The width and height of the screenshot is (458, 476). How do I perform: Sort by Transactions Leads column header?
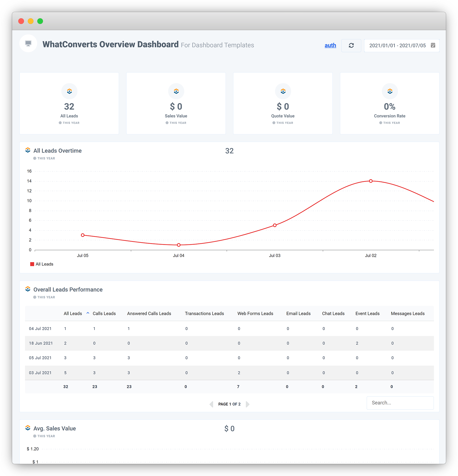[x=204, y=314]
